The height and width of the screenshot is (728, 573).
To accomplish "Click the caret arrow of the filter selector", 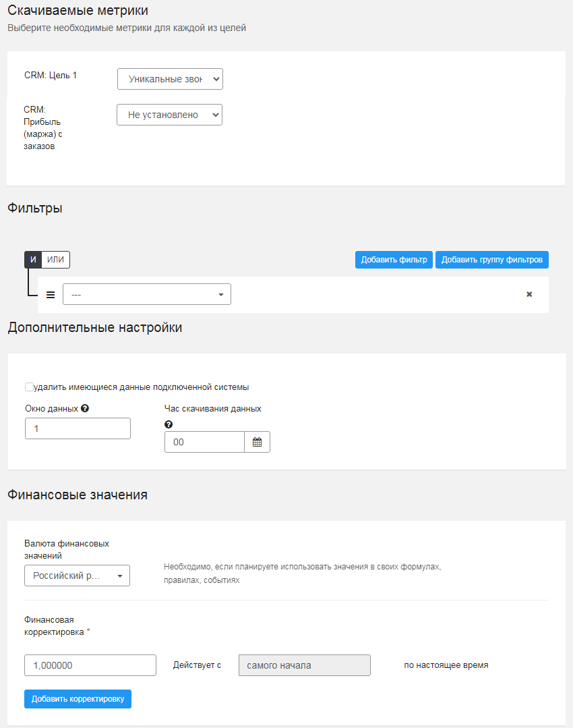I will click(221, 295).
